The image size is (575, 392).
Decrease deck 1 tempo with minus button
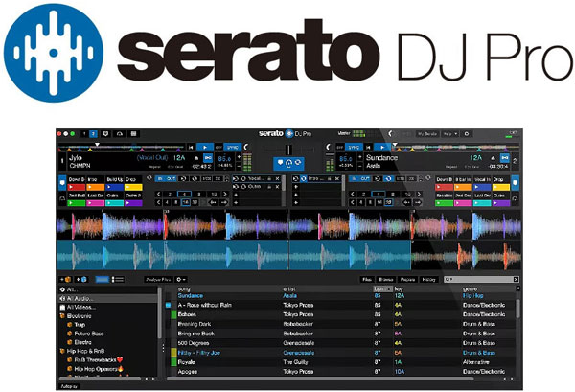[x=239, y=166]
